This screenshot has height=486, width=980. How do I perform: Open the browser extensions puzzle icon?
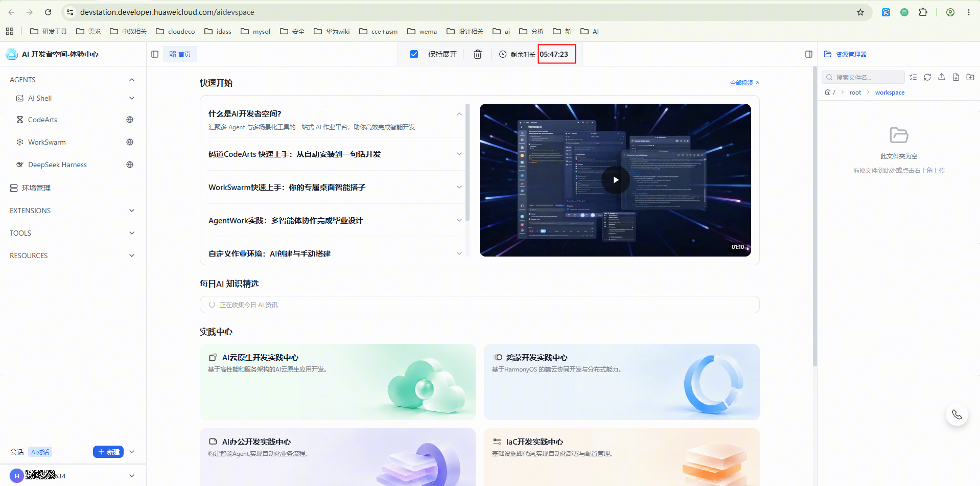tap(923, 12)
